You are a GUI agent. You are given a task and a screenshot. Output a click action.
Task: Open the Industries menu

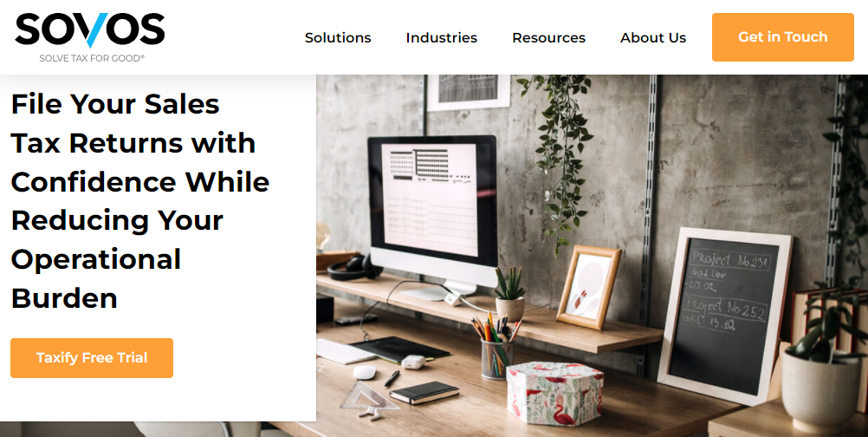(x=441, y=37)
